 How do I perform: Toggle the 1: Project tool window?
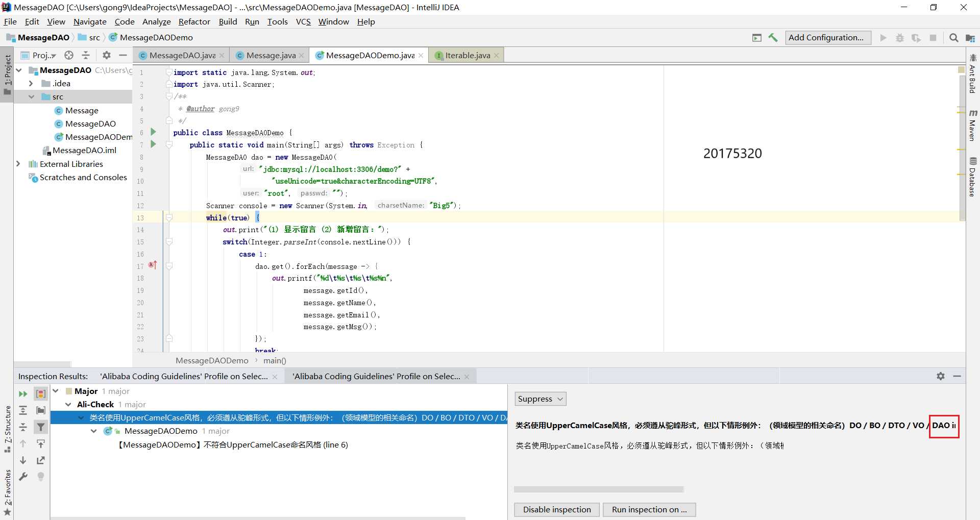[x=7, y=75]
